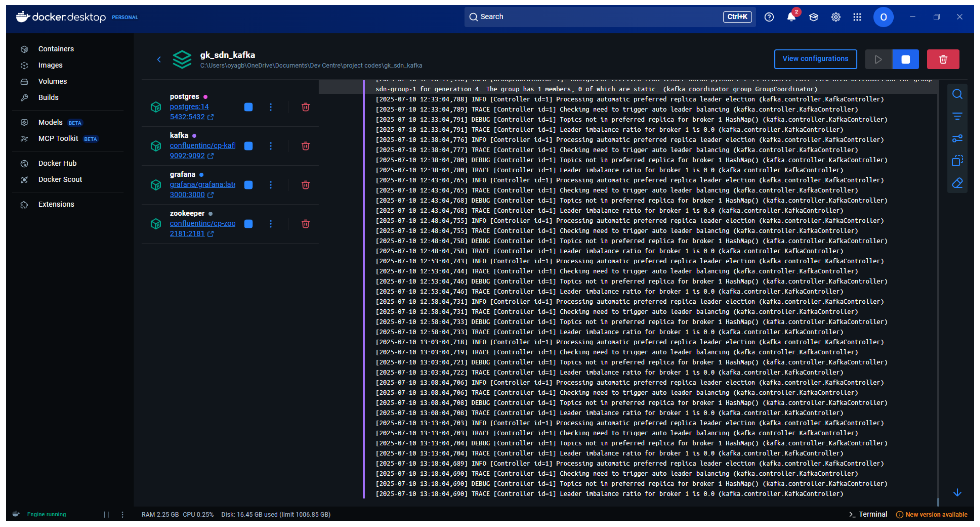Stop the kafka container

248,146
